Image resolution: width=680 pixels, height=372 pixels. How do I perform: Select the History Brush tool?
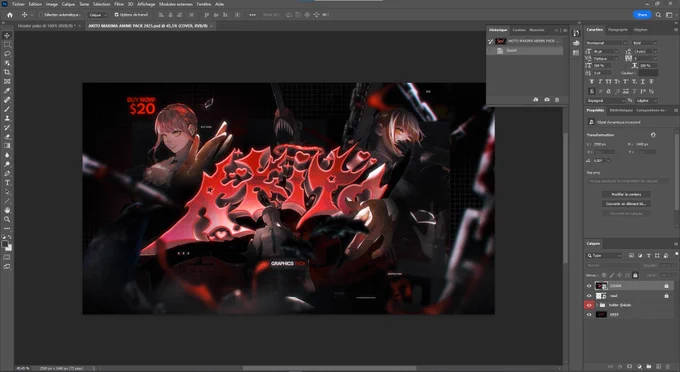click(7, 127)
